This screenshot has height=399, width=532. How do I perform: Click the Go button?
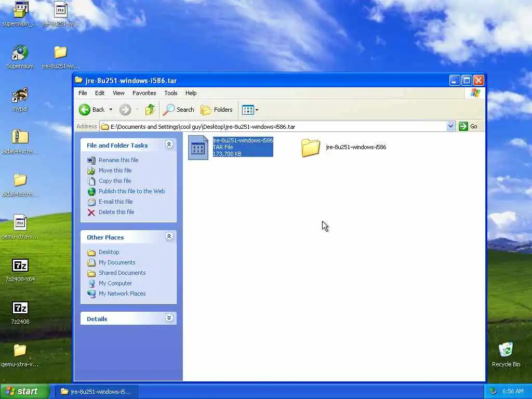(x=468, y=127)
